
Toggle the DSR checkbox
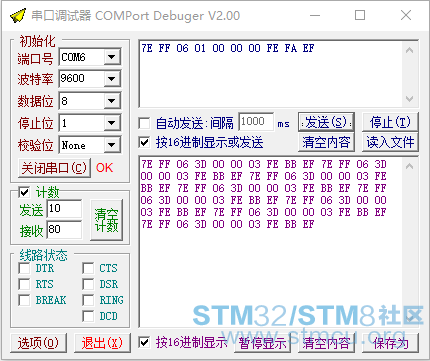click(88, 284)
